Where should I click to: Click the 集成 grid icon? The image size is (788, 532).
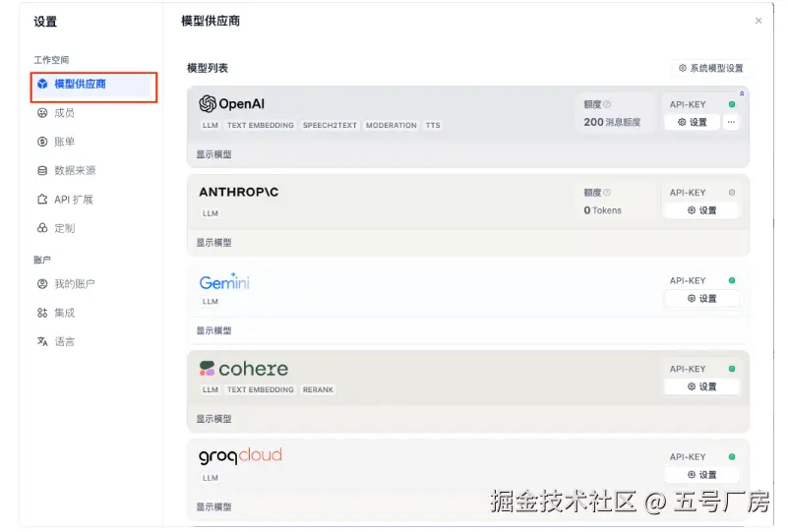click(42, 313)
